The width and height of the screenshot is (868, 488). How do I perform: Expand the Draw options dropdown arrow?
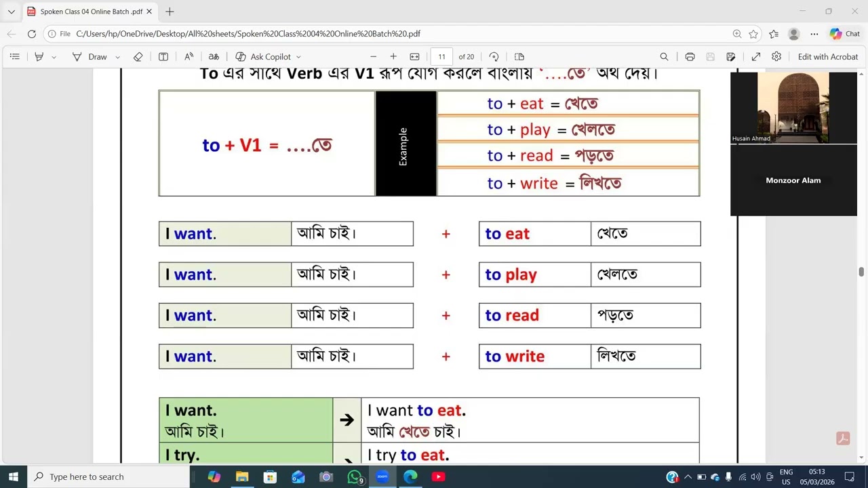117,57
